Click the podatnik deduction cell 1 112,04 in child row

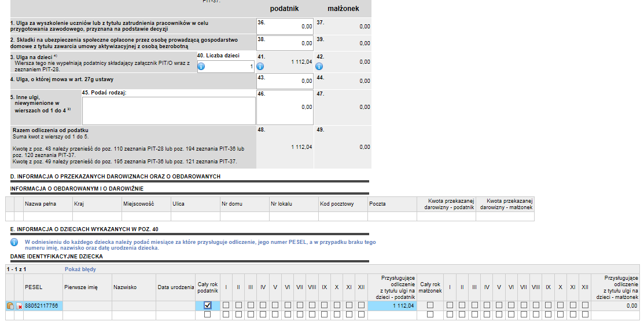coord(392,306)
